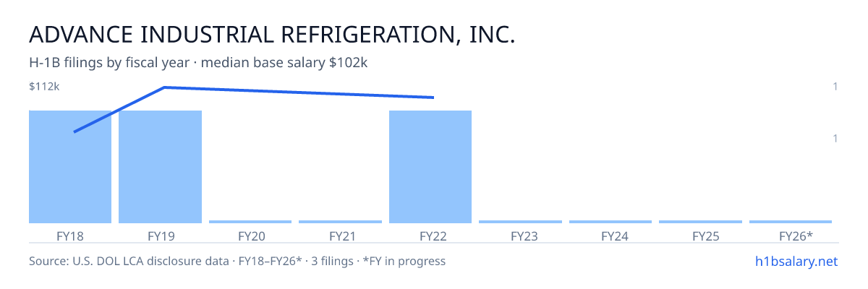Select the small FY26* bar
The image size is (868, 289).
click(791, 222)
